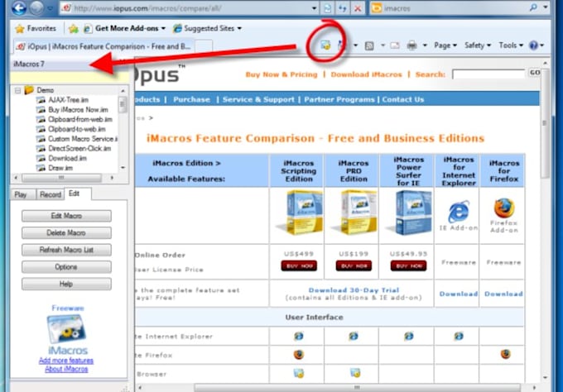Image resolution: width=563 pixels, height=392 pixels.
Task: Click the iMacros Freeware logo in sidebar
Action: click(67, 328)
